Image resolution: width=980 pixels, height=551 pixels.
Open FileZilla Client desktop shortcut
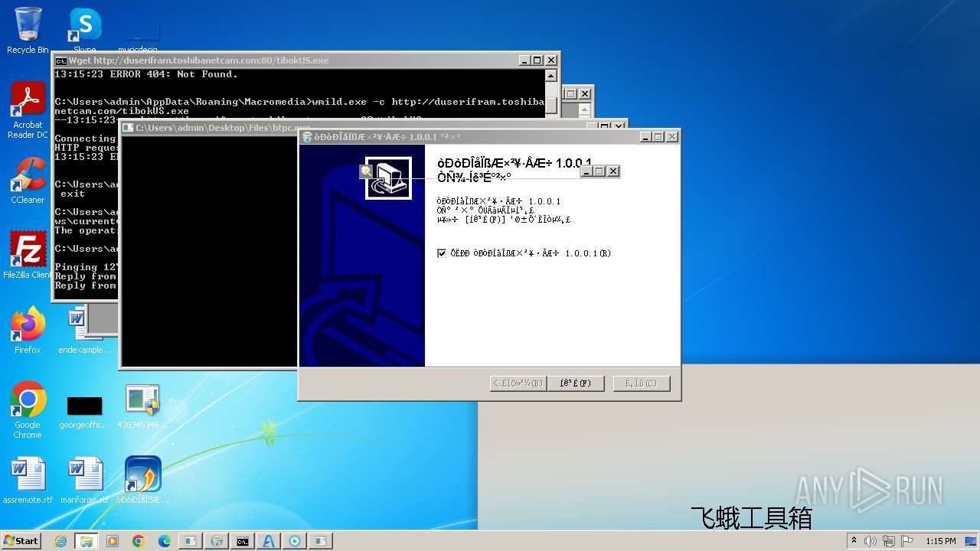tap(28, 255)
